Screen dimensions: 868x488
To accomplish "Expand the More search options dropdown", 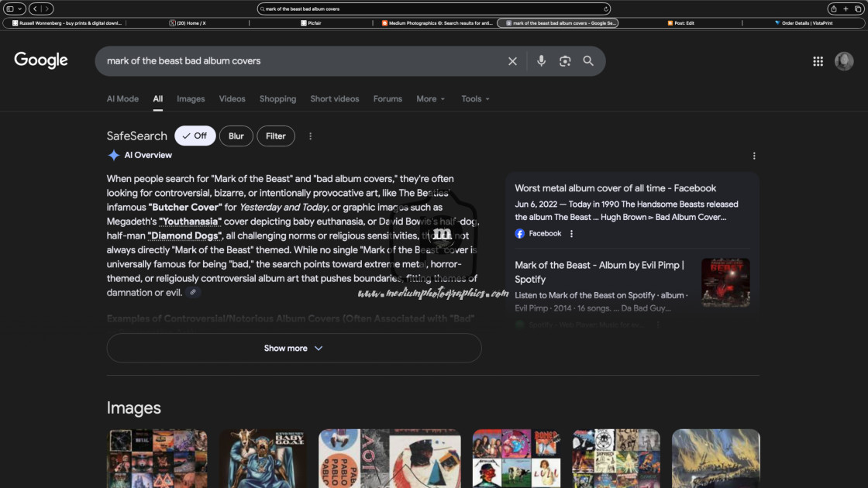I will tap(430, 99).
